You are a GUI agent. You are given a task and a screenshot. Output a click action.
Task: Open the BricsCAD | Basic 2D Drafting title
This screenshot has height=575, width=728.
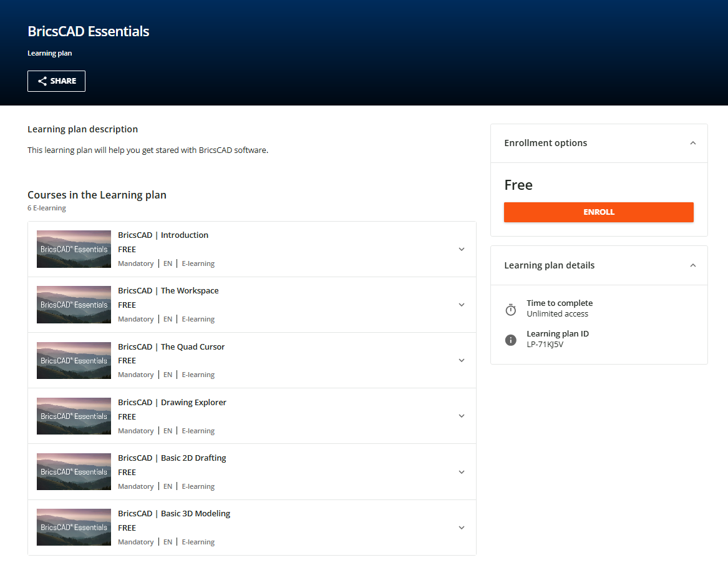point(172,458)
